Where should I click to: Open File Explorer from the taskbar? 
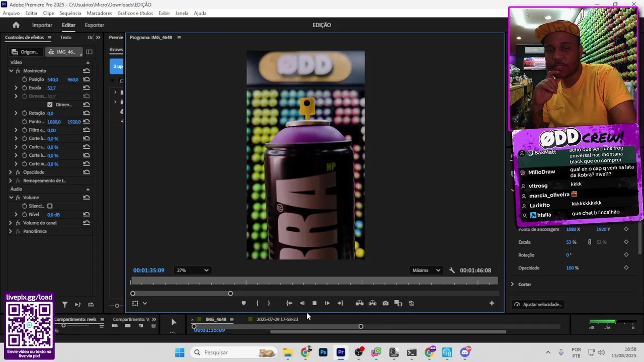point(287,352)
